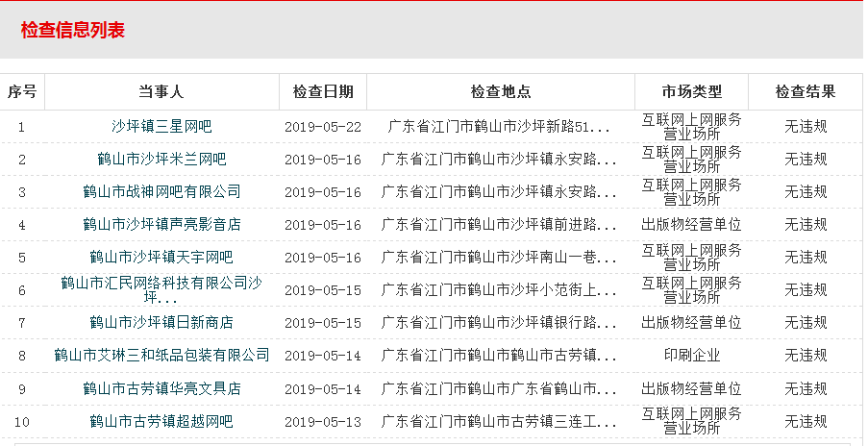The height and width of the screenshot is (446, 868).
Task: Click the 2019-05-22 date cell
Action: pos(323,126)
